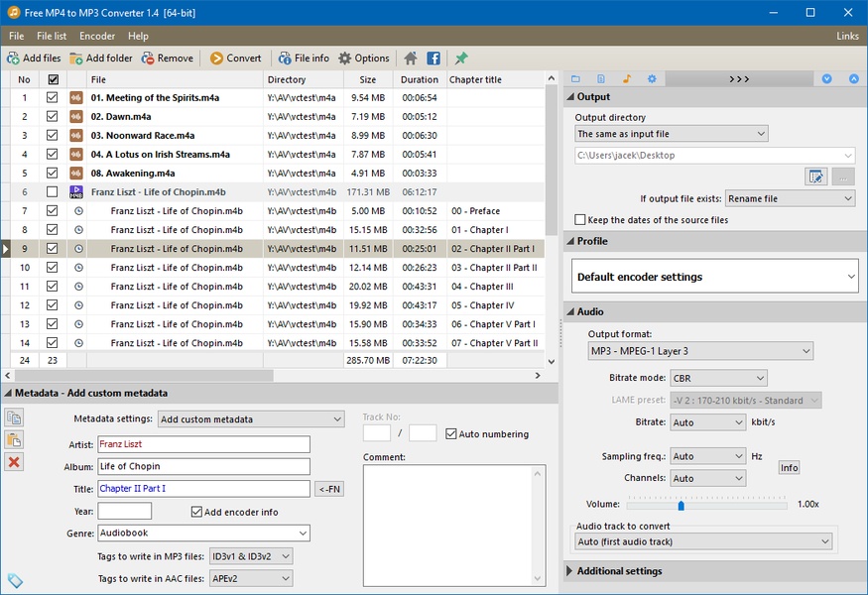Click the copy metadata icon
This screenshot has height=595, width=868.
[14, 417]
